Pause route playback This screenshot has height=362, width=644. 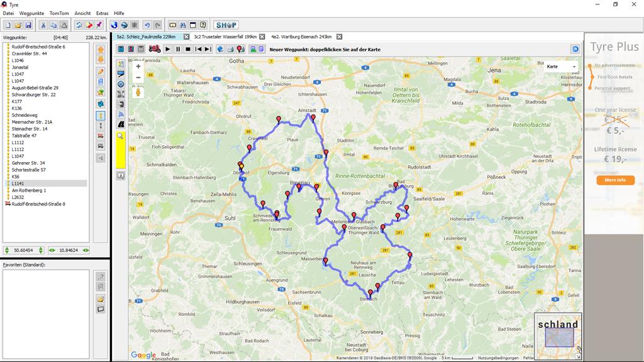(178, 49)
